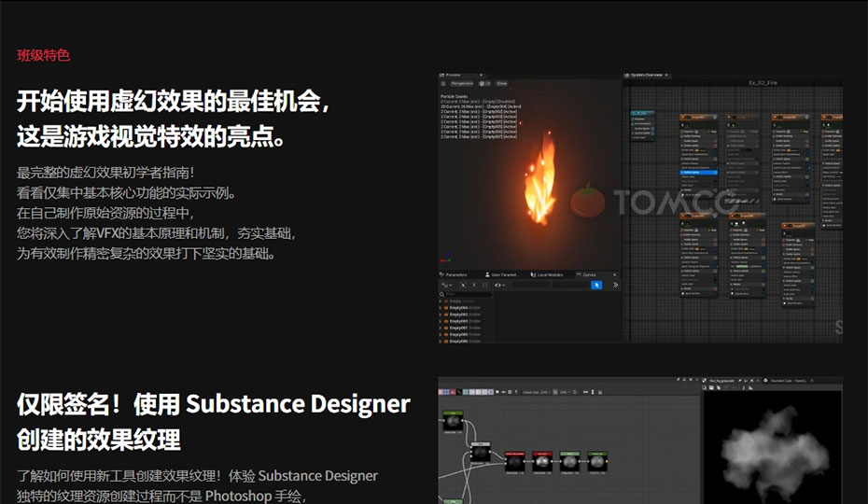Viewport: 868px width, 504px height.
Task: Expand the Empty003 emitter tree row
Action: click(x=441, y=321)
